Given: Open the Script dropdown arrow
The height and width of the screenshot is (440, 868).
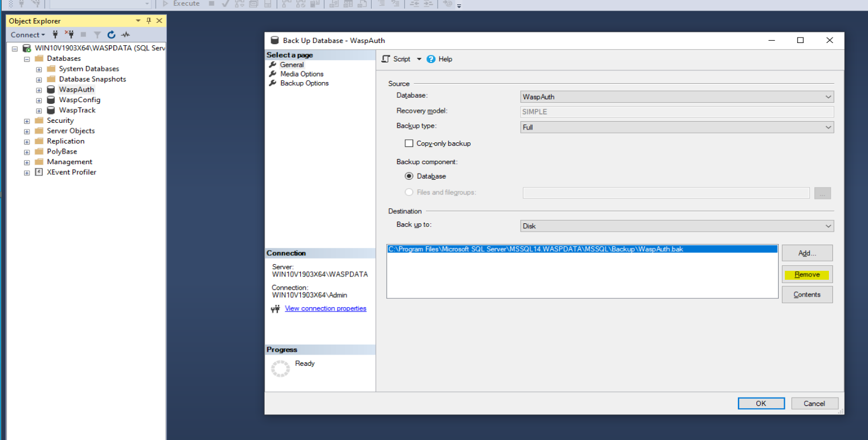Looking at the screenshot, I should click(x=419, y=59).
